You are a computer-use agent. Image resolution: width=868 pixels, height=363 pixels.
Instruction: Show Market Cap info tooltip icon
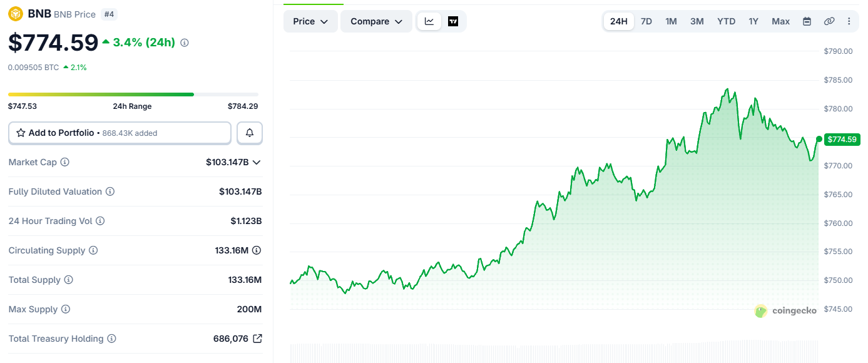65,162
